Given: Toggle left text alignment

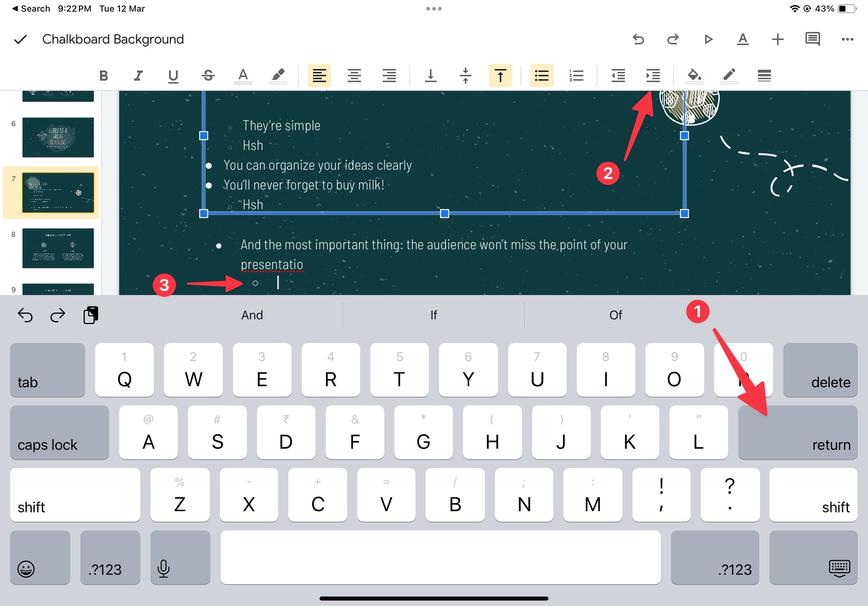Looking at the screenshot, I should (318, 74).
